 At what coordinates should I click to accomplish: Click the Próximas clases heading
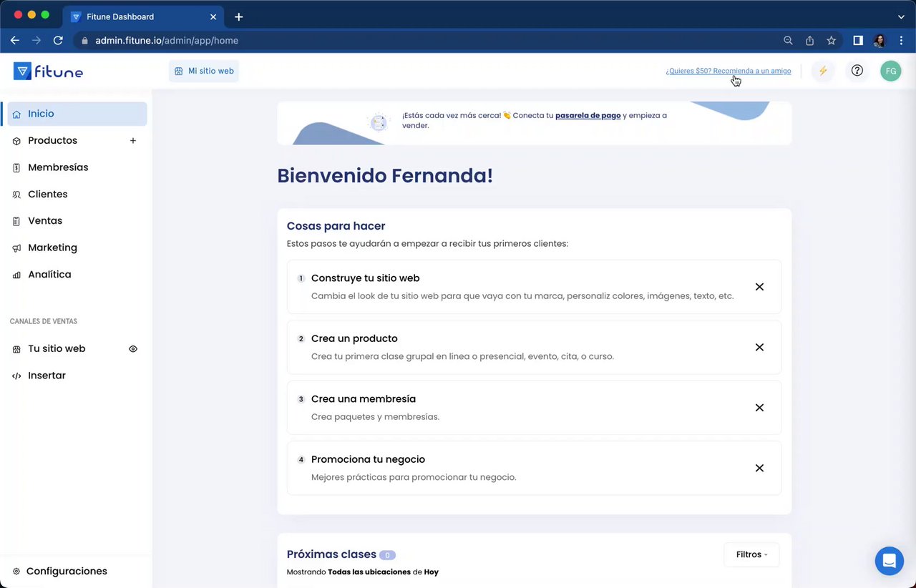(331, 554)
